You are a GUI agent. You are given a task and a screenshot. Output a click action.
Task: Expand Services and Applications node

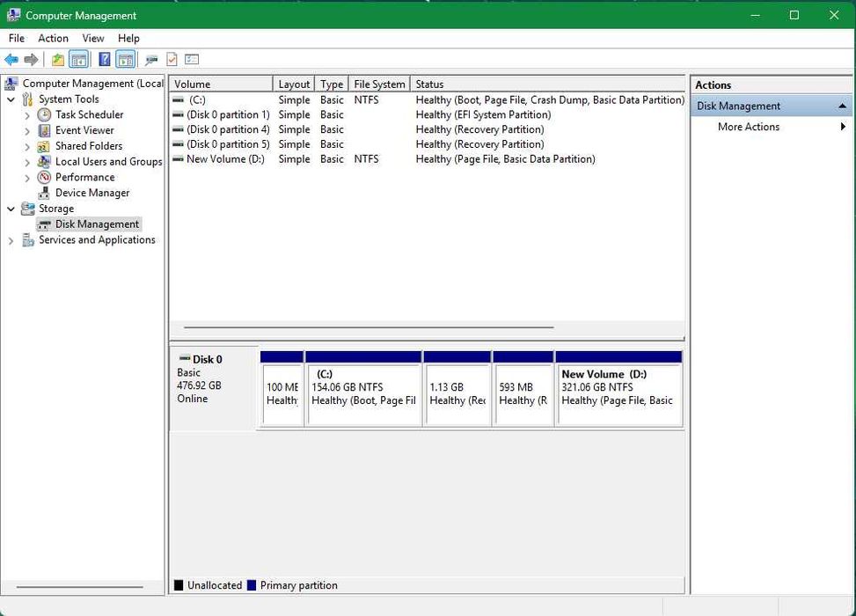pyautogui.click(x=11, y=240)
